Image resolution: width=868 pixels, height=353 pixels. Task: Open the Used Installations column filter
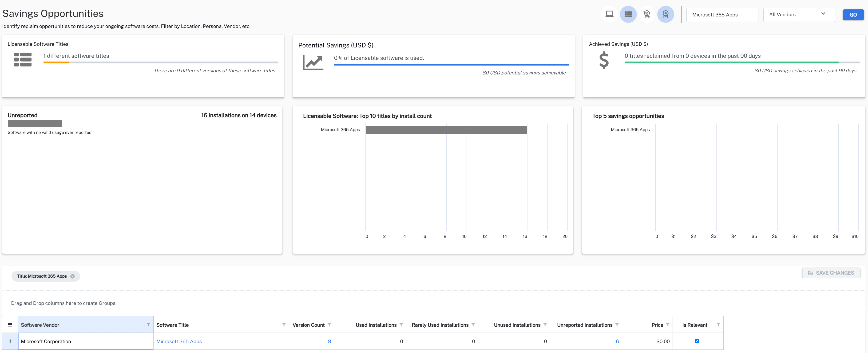pos(401,325)
